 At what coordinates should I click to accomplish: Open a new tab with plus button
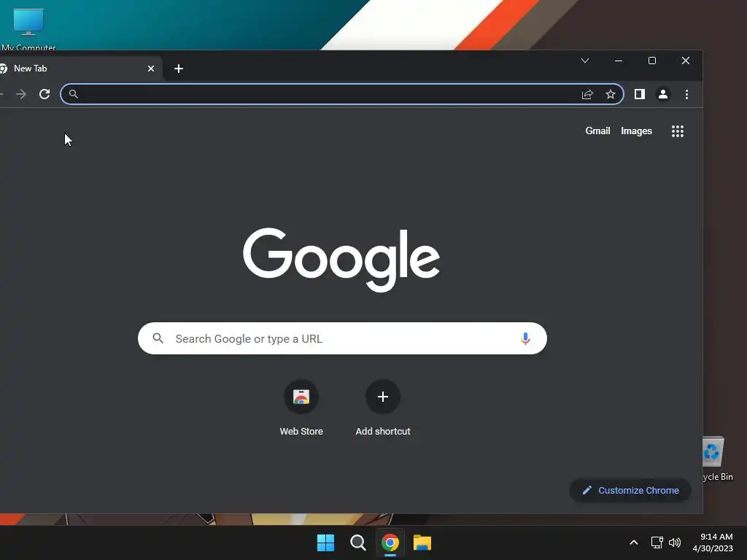coord(179,69)
